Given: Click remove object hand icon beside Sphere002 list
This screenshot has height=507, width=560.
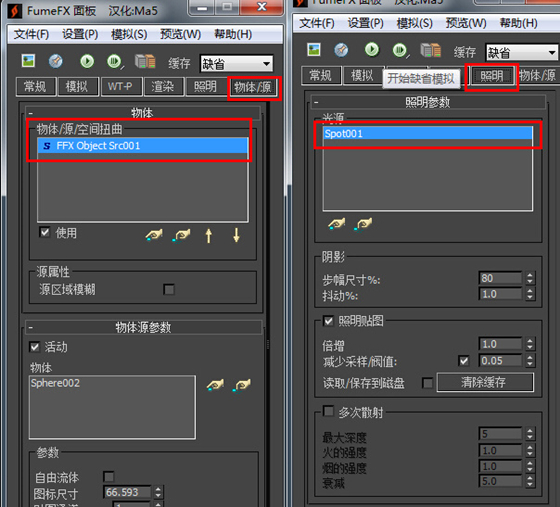Looking at the screenshot, I should point(242,385).
